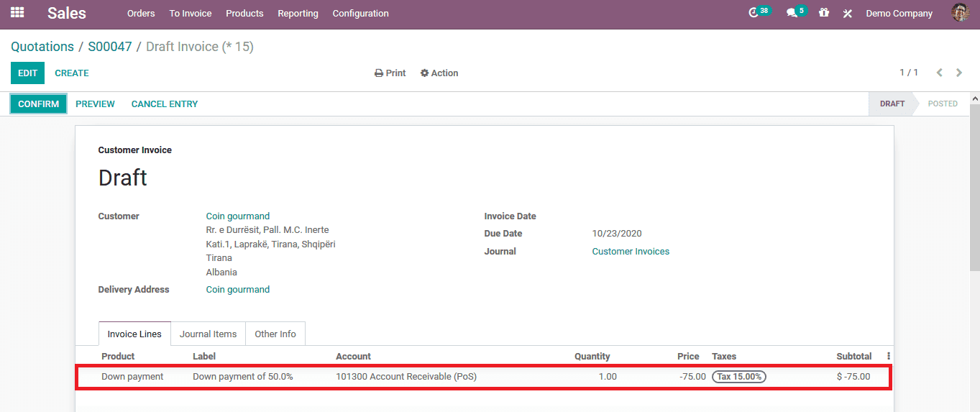Open column options kebab icon in table
This screenshot has width=980, height=412.
click(889, 356)
